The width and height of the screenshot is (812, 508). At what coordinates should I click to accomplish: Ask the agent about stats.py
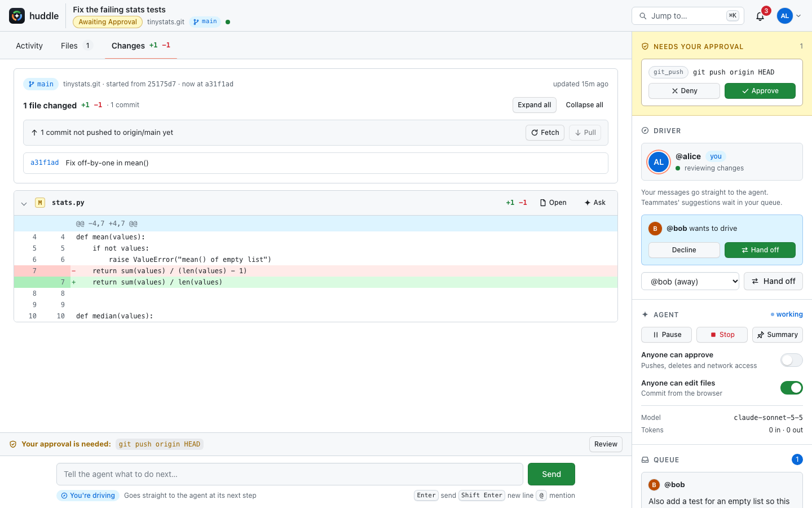pyautogui.click(x=595, y=203)
